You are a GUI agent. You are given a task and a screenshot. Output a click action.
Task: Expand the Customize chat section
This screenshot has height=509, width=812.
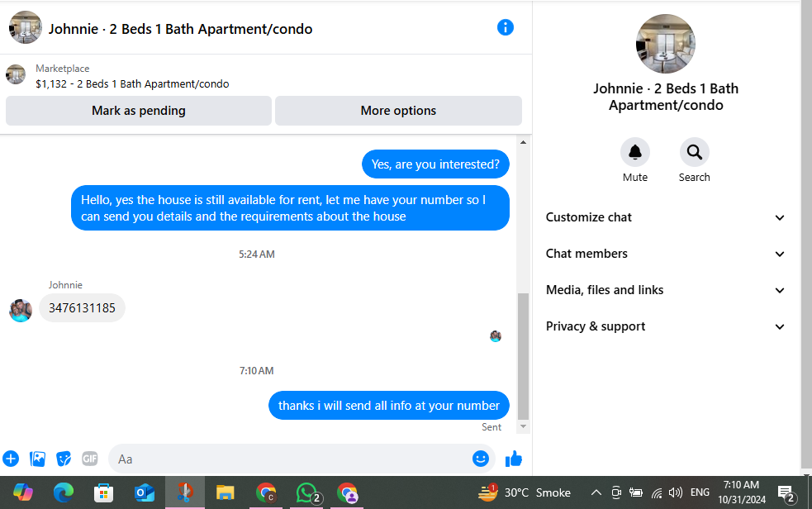[666, 217]
